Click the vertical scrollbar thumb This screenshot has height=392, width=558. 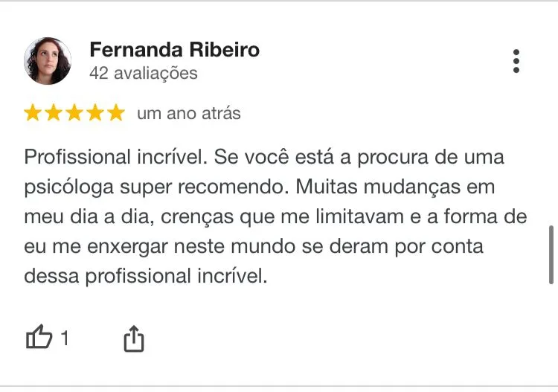pos(551,254)
